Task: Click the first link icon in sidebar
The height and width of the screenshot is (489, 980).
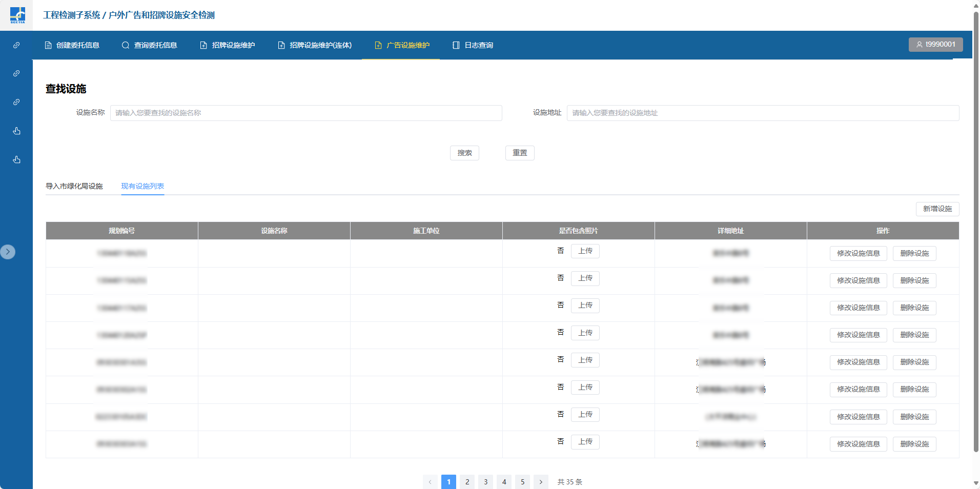Action: click(x=16, y=45)
